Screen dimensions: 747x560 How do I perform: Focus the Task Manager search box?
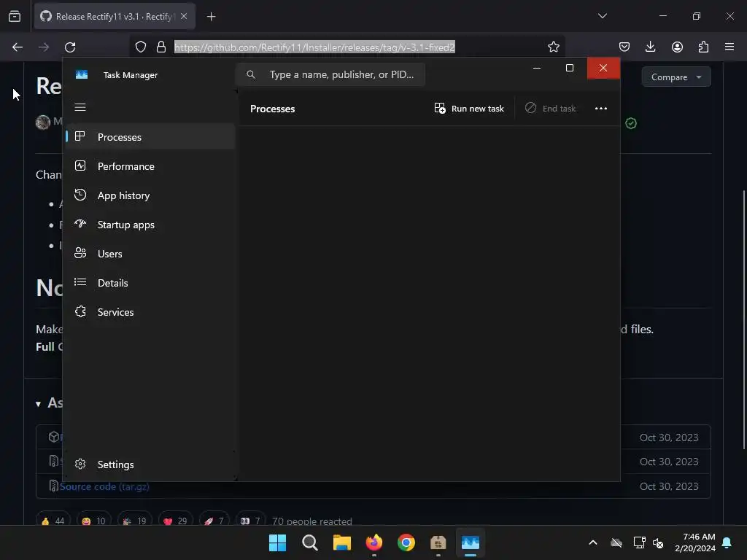pyautogui.click(x=330, y=74)
